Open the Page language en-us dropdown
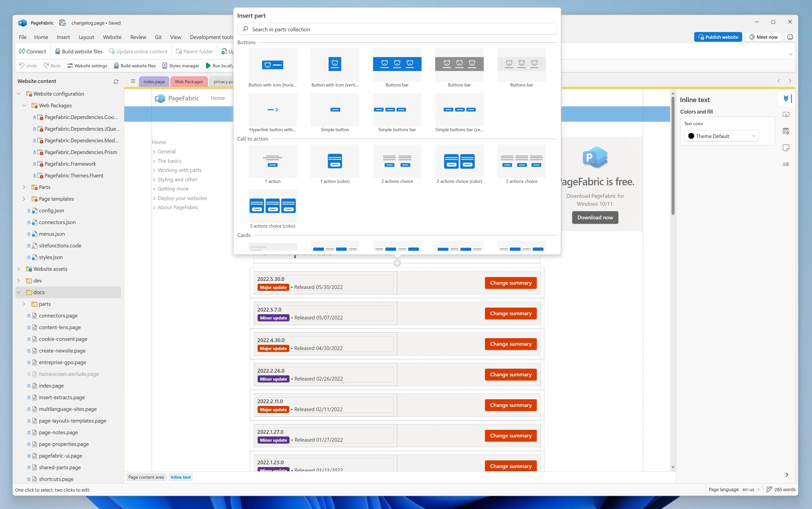The image size is (812, 509). click(751, 489)
